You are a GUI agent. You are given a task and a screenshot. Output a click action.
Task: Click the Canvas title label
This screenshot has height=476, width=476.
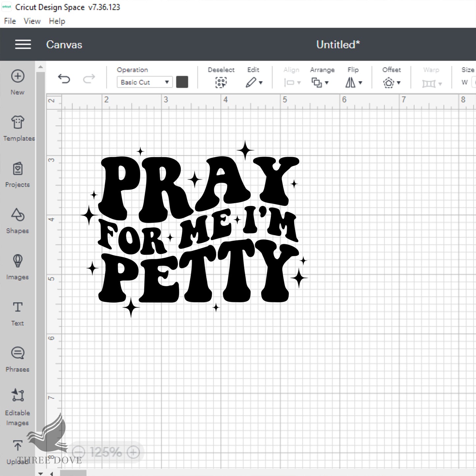64,44
